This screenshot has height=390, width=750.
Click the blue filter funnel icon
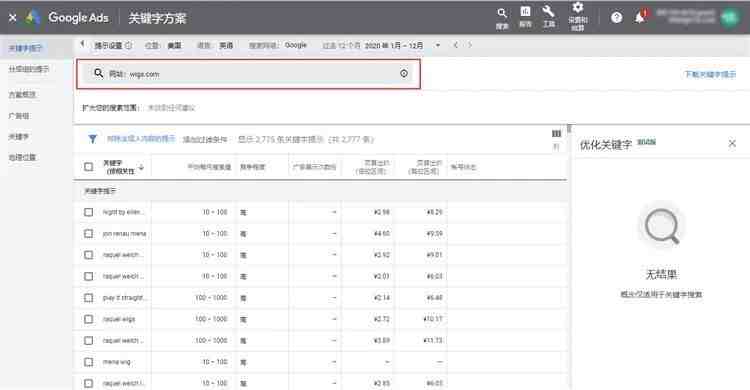[92, 139]
